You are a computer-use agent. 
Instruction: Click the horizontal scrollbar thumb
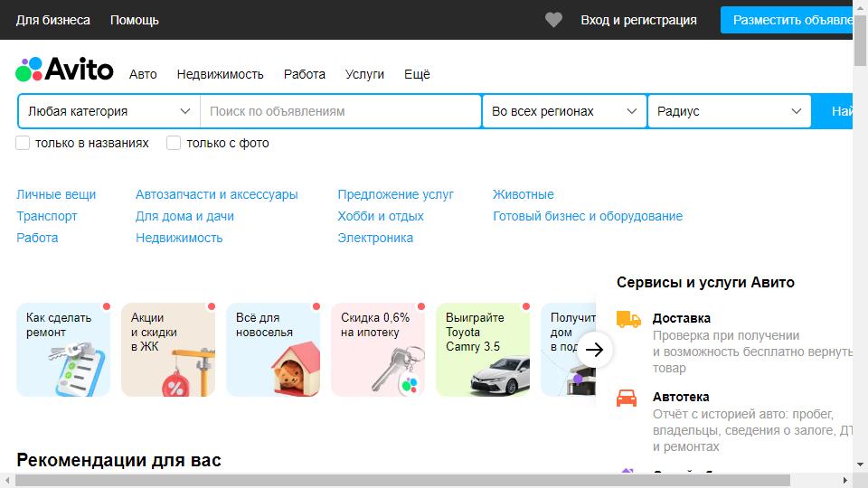(x=402, y=480)
